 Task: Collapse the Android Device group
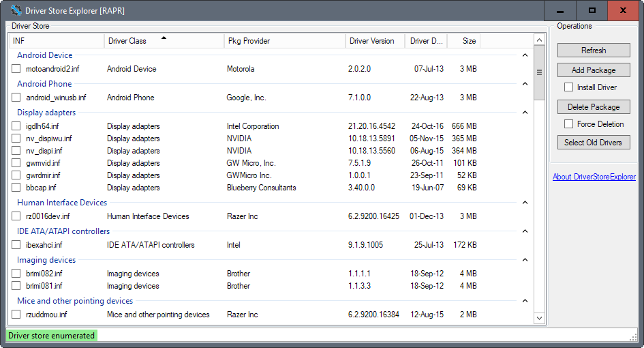point(525,55)
